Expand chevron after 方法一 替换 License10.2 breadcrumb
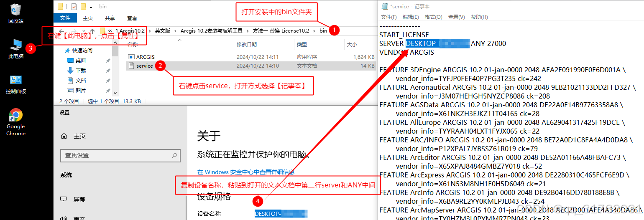 [314, 31]
